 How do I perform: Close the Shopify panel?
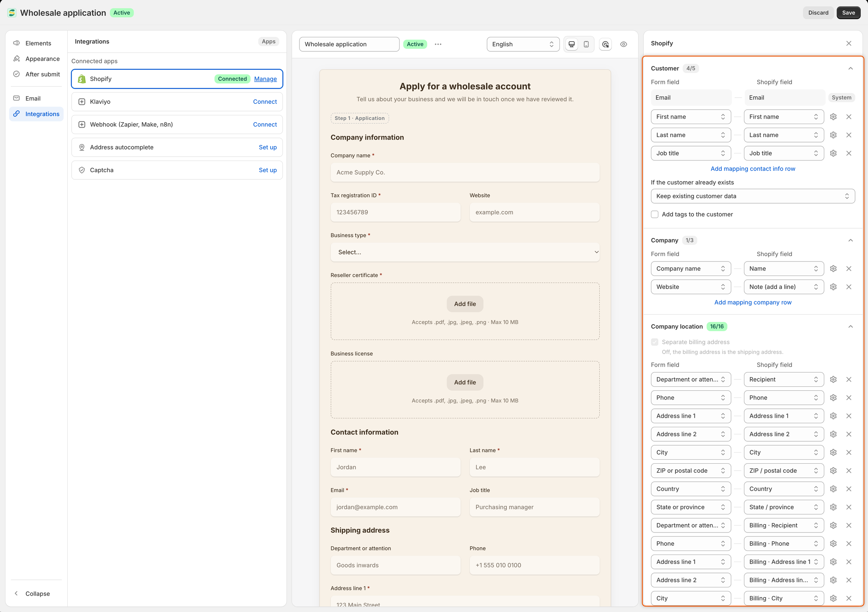coord(849,43)
